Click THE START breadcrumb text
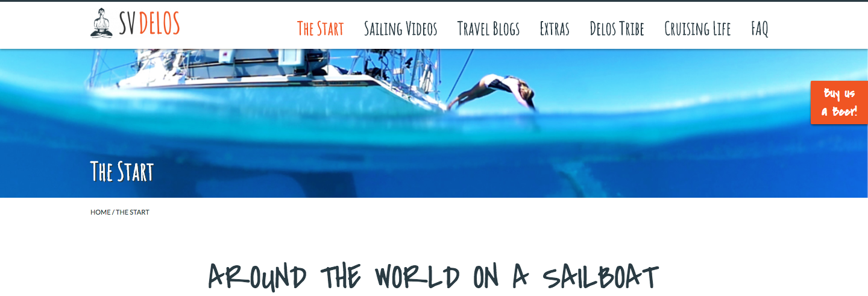 coord(133,212)
